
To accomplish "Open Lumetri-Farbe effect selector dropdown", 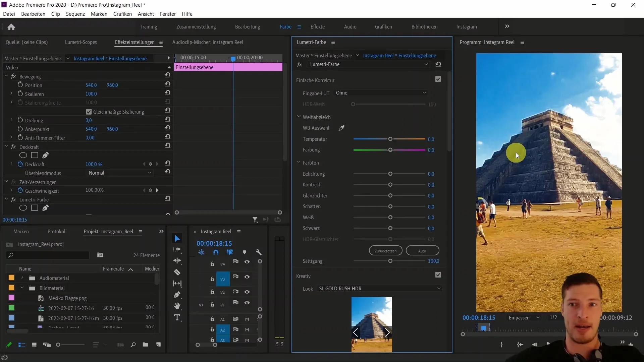I will [x=369, y=64].
